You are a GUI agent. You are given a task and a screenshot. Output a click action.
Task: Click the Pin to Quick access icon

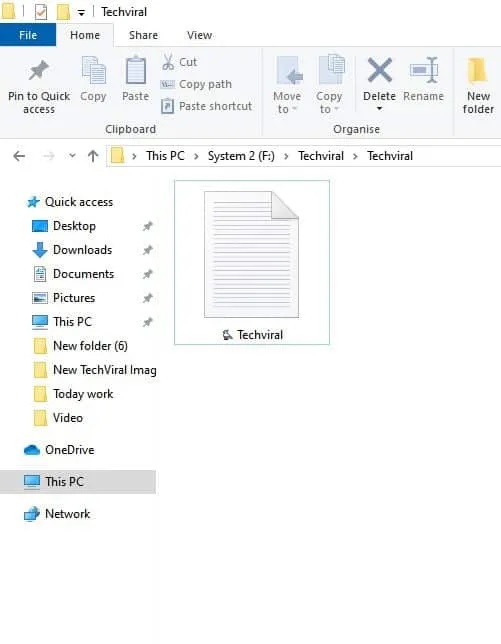[x=39, y=71]
